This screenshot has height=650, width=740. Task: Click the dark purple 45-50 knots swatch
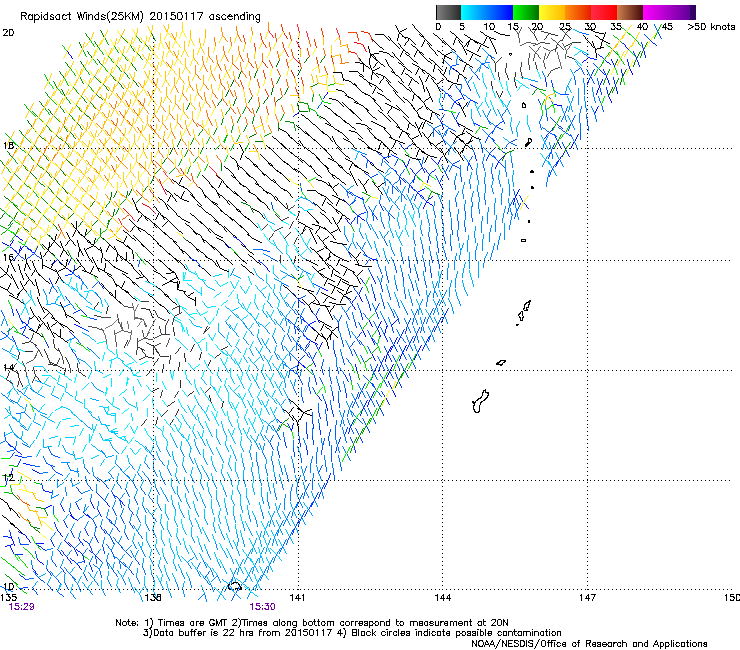[682, 12]
